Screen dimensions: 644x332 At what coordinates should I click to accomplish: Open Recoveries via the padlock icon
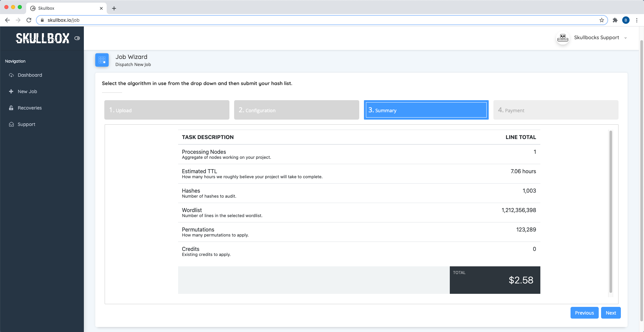coord(11,108)
